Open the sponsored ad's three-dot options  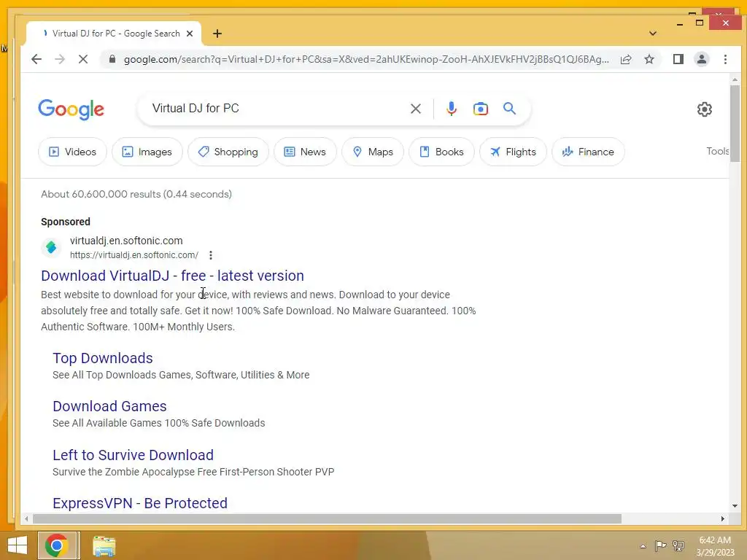coord(211,255)
